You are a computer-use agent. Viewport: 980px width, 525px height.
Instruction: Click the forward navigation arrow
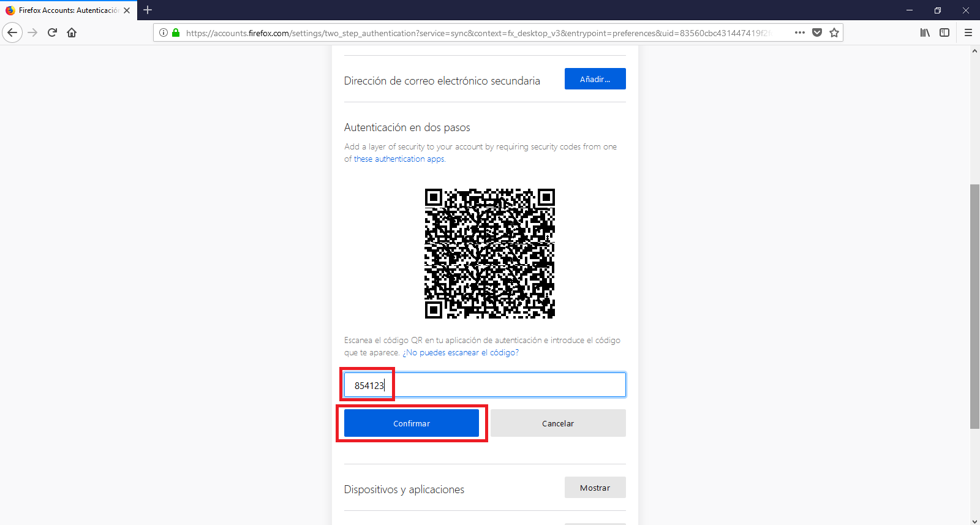[x=33, y=32]
